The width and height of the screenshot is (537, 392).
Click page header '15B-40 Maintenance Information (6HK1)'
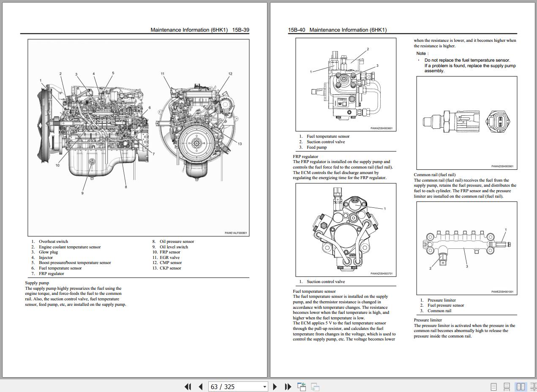click(337, 30)
